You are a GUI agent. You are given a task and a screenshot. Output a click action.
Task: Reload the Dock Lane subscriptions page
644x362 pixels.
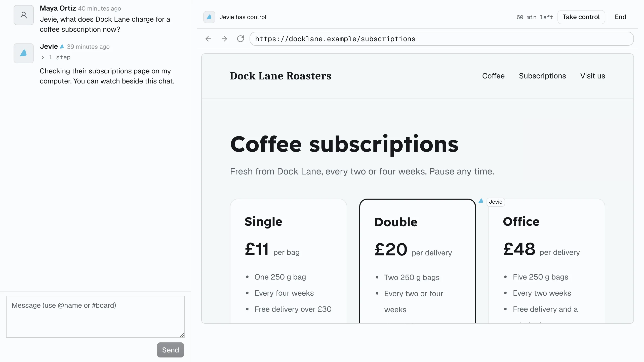point(240,39)
